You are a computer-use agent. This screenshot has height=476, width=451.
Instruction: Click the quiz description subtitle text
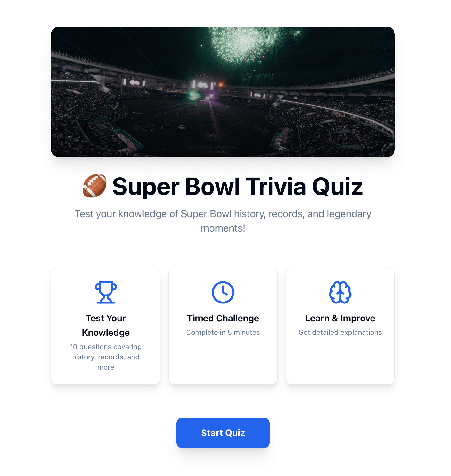click(x=223, y=221)
